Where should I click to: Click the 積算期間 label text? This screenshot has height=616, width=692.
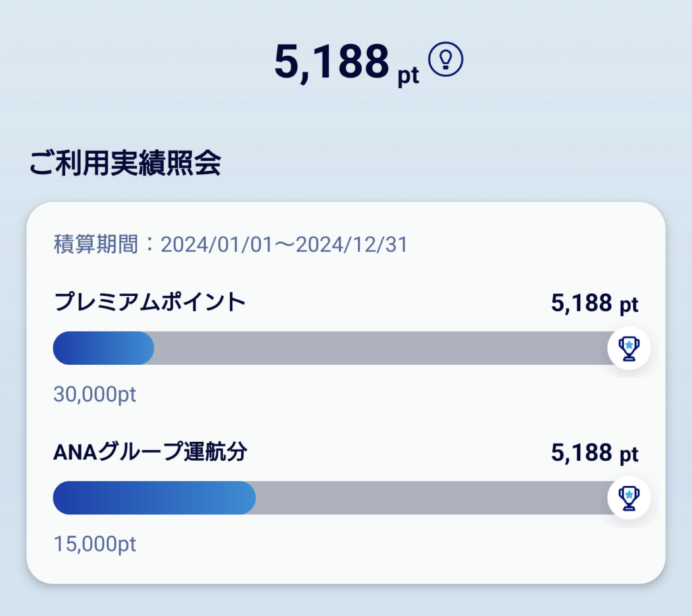pos(96,245)
